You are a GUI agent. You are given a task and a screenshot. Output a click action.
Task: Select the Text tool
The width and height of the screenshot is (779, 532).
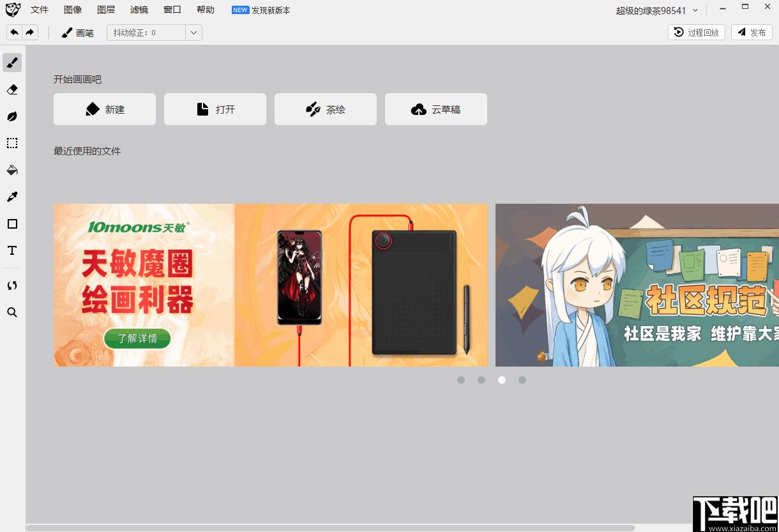[x=12, y=250]
